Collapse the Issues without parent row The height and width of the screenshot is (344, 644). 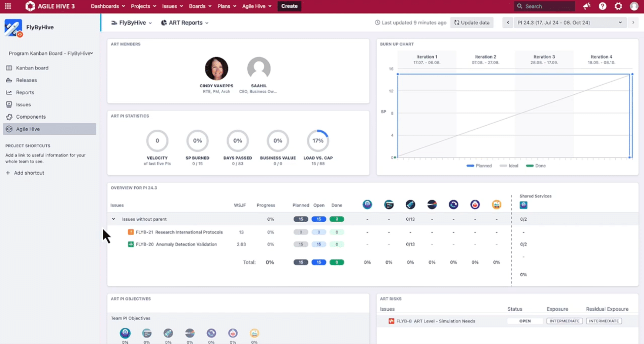tap(113, 219)
